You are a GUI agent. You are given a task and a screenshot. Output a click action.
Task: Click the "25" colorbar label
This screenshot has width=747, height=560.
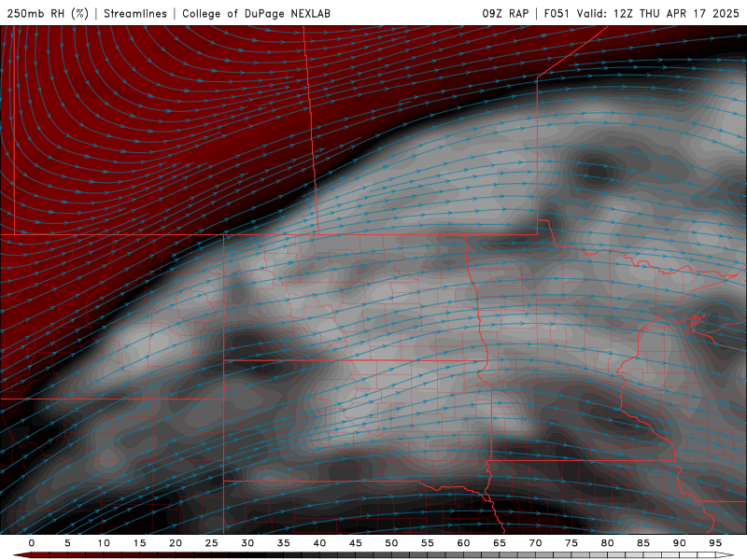[x=212, y=543]
